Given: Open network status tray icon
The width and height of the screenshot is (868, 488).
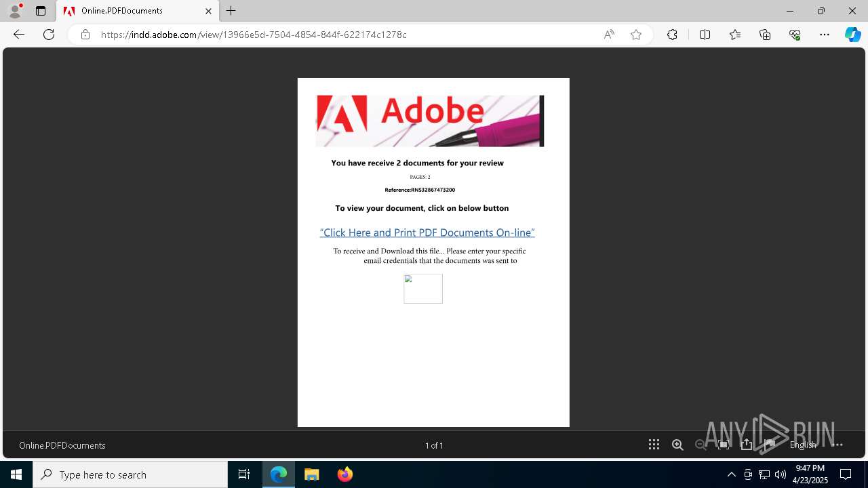Looking at the screenshot, I should (x=764, y=474).
